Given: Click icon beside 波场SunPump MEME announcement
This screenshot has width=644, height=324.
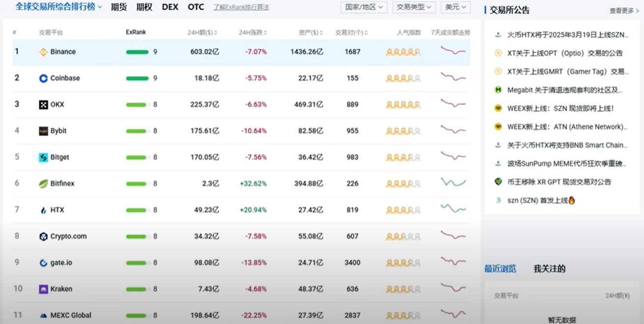Looking at the screenshot, I should (x=498, y=163).
